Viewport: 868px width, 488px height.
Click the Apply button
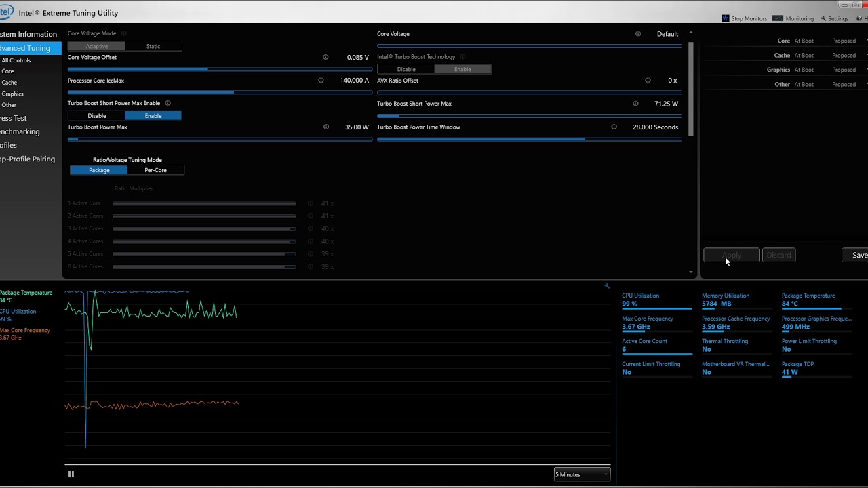point(732,256)
